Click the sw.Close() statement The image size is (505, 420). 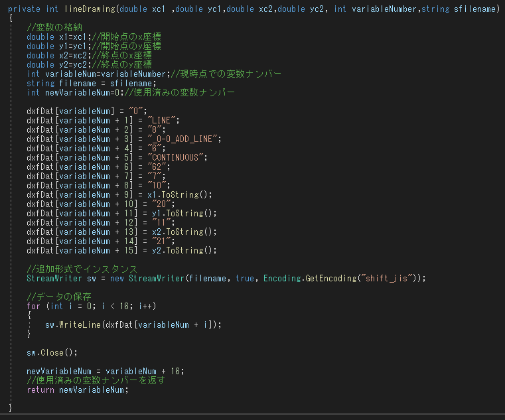[52, 353]
